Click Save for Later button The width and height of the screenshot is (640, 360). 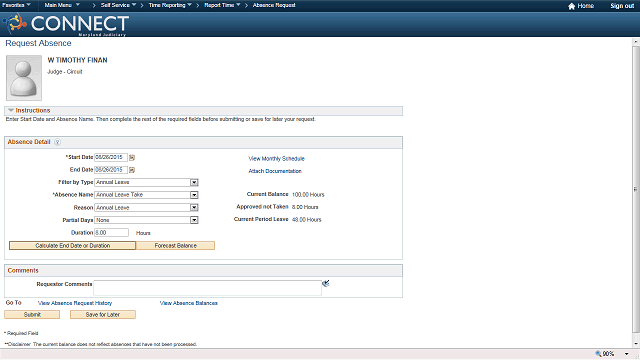pyautogui.click(x=103, y=315)
